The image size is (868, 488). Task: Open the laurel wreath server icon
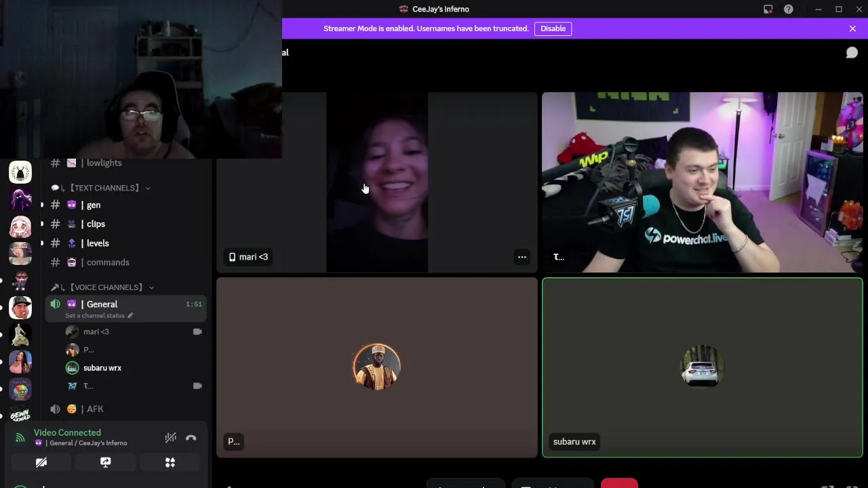point(20,172)
